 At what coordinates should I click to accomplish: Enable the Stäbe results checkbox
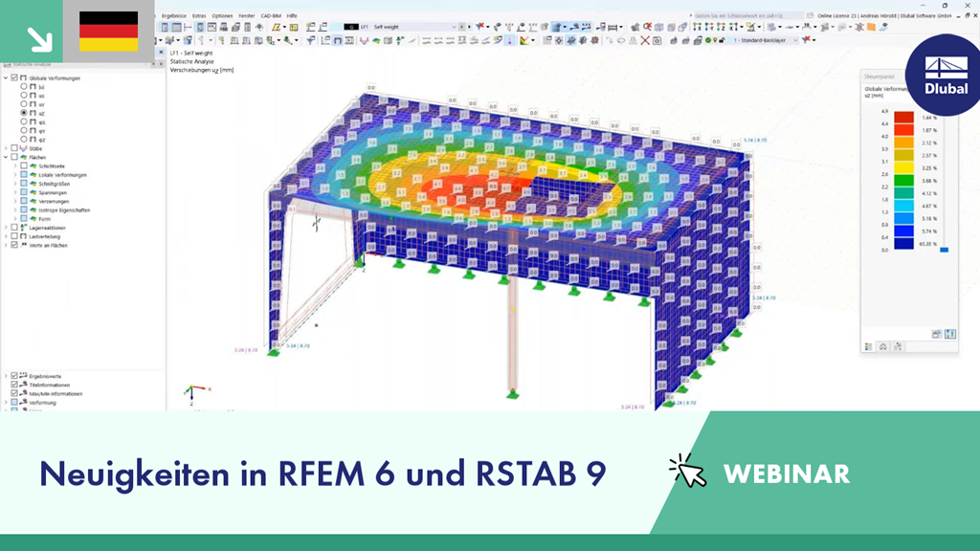pyautogui.click(x=14, y=148)
